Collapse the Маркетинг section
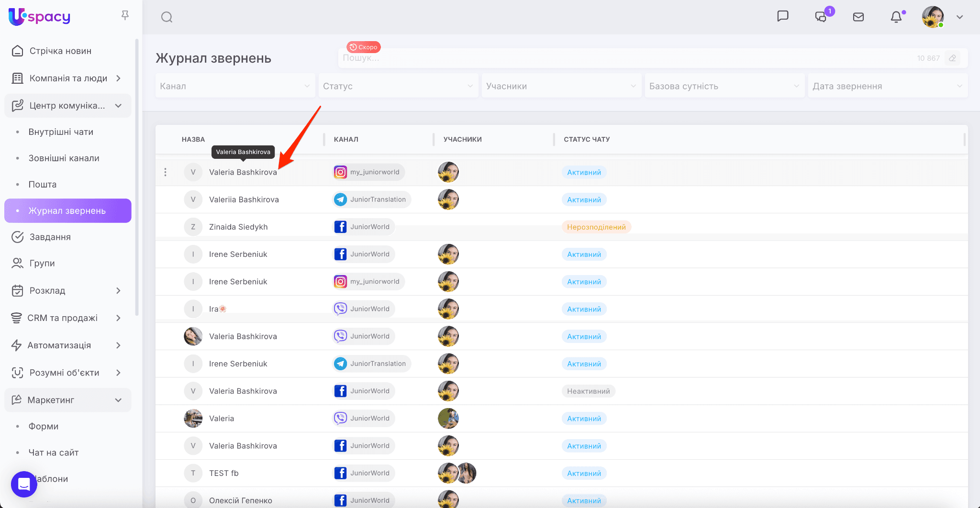 [x=118, y=400]
